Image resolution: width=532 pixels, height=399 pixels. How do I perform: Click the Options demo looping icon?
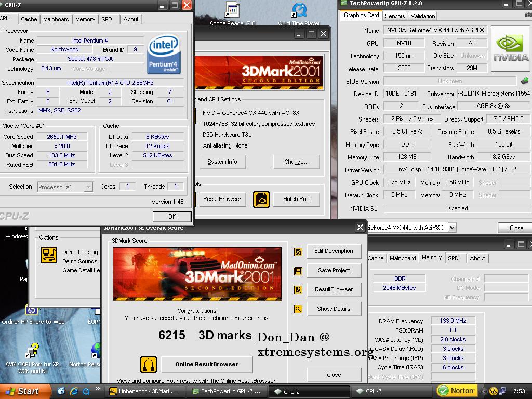click(x=49, y=255)
